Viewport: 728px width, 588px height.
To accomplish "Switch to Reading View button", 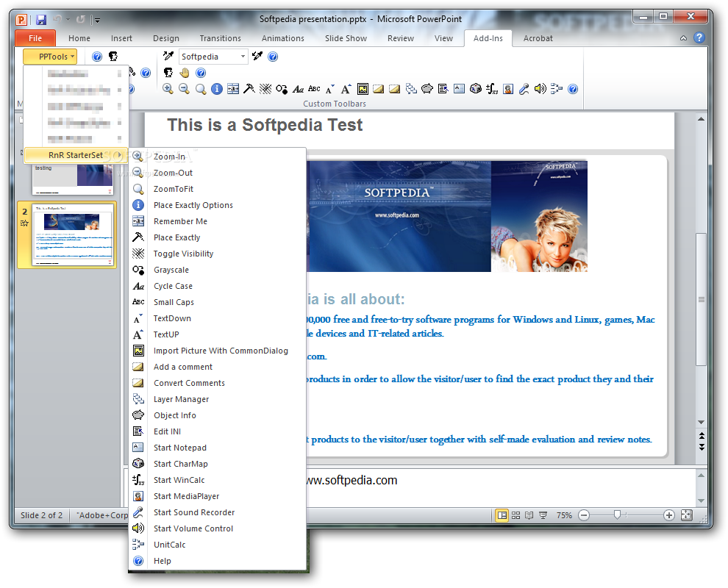I will [x=529, y=515].
